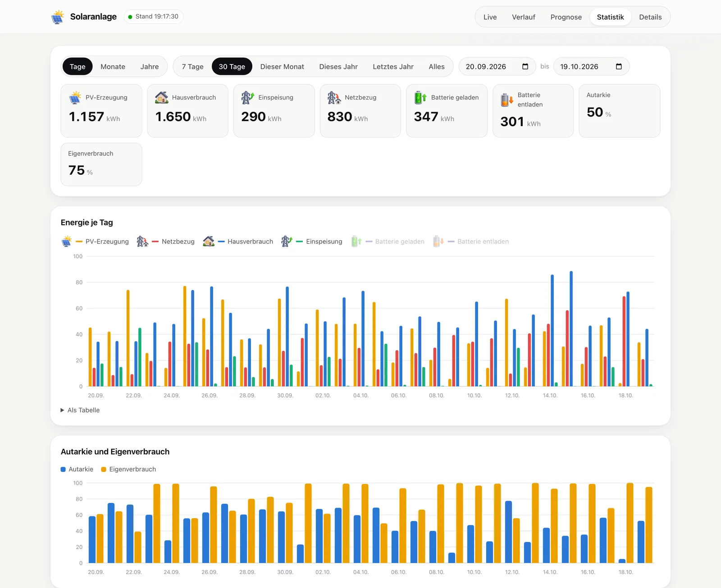The image size is (721, 588).
Task: Click the Batterie geladen card battery icon
Action: pyautogui.click(x=420, y=97)
